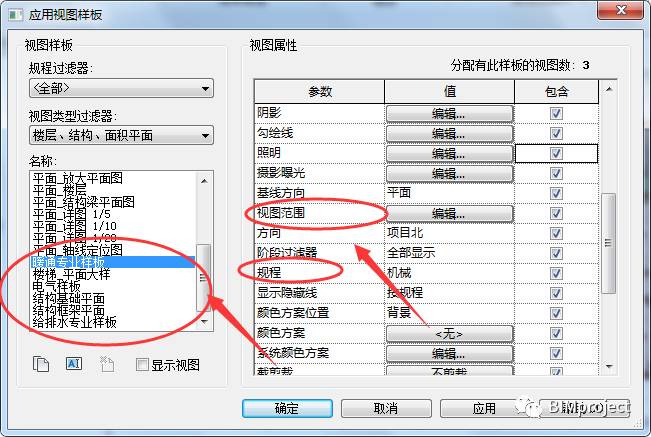
Task: Toggle the include checkbox for 基线方向
Action: (556, 193)
